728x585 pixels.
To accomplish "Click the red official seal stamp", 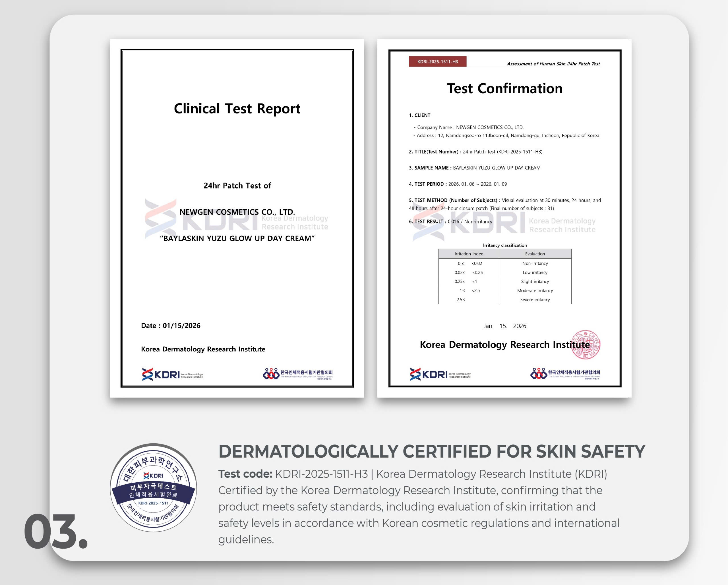I will tap(586, 344).
